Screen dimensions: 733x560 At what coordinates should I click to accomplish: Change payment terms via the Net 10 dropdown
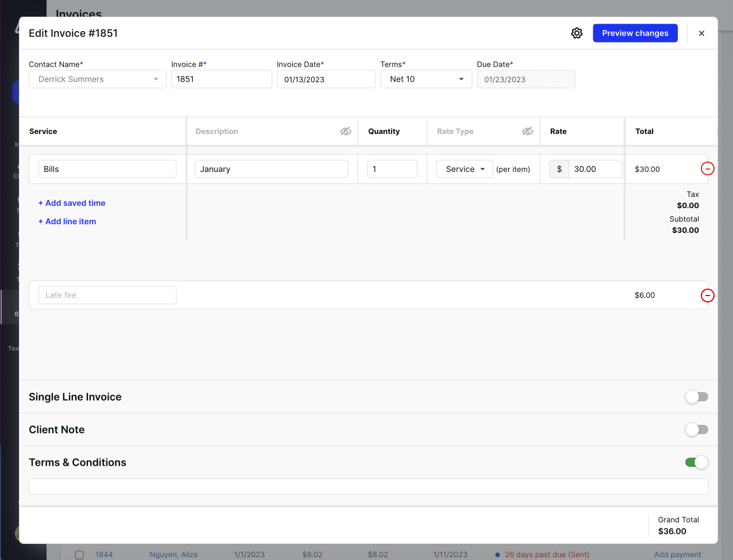(426, 79)
